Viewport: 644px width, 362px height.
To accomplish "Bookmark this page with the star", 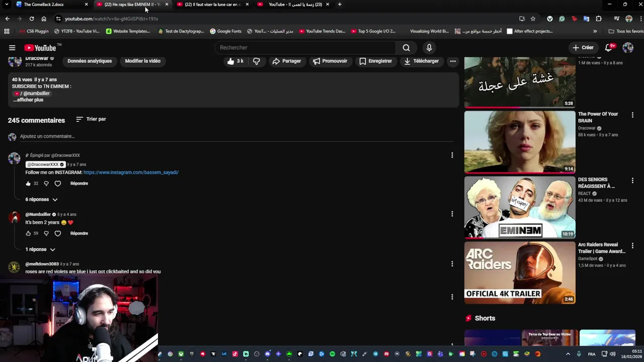I will 533,19.
